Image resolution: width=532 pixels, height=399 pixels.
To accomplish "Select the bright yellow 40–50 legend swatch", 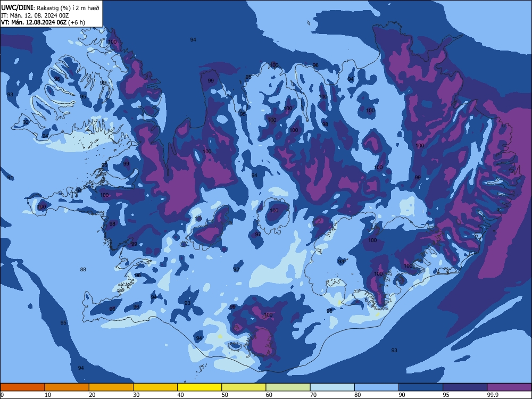I will click(x=199, y=387).
